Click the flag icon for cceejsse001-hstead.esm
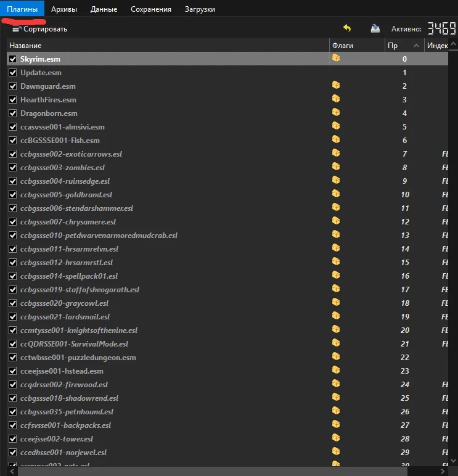This screenshot has width=458, height=476. coord(336,370)
